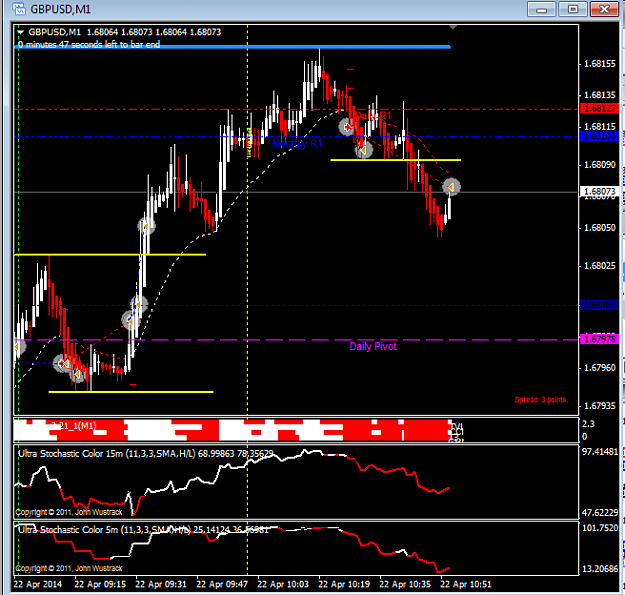Click the magenta 1.67978 pivot price tag
Viewport: 625px width, 595px height.
coord(599,340)
